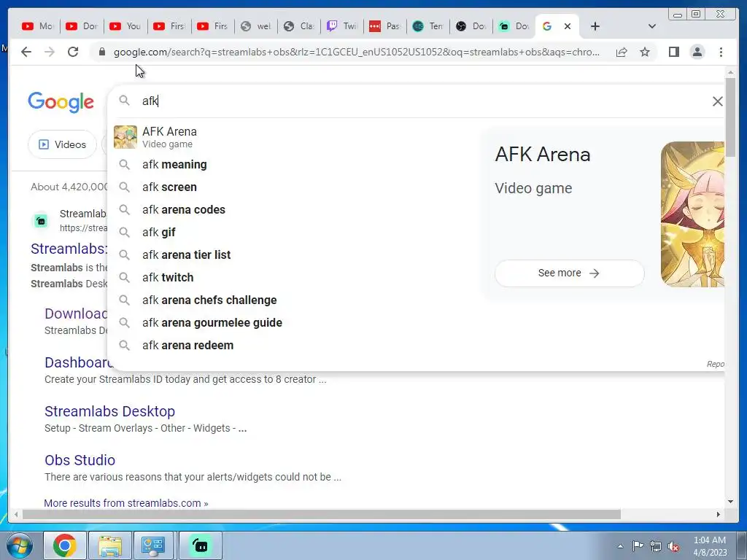Click Chrome icon in taskbar
The height and width of the screenshot is (560, 747).
65,545
